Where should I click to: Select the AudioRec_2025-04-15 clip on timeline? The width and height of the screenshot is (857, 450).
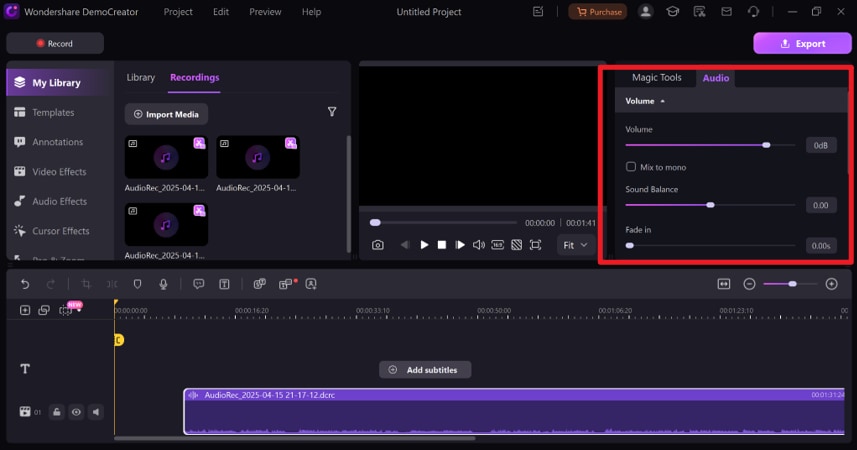point(514,411)
